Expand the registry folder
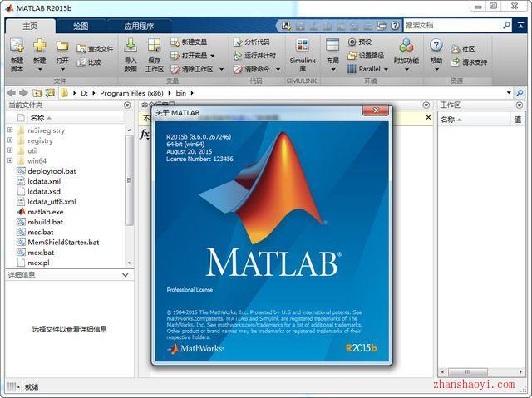The width and height of the screenshot is (532, 398). pos(10,140)
